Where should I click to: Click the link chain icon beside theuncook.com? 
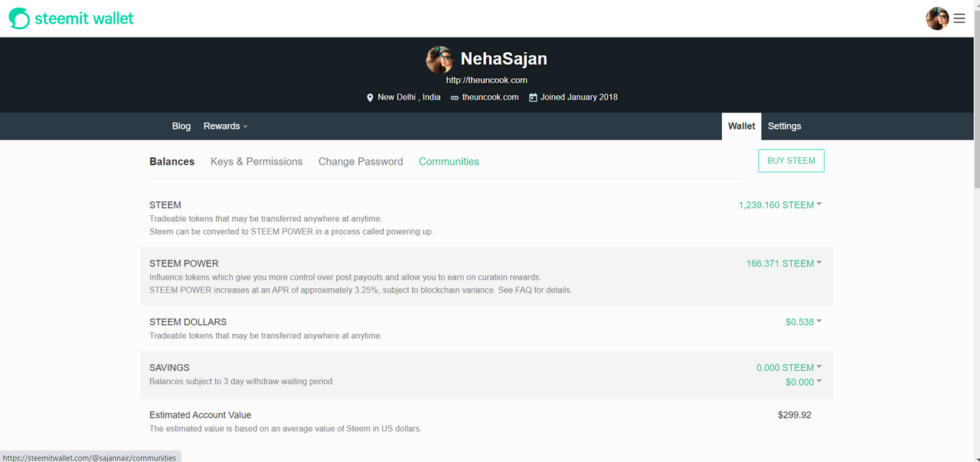tap(455, 98)
